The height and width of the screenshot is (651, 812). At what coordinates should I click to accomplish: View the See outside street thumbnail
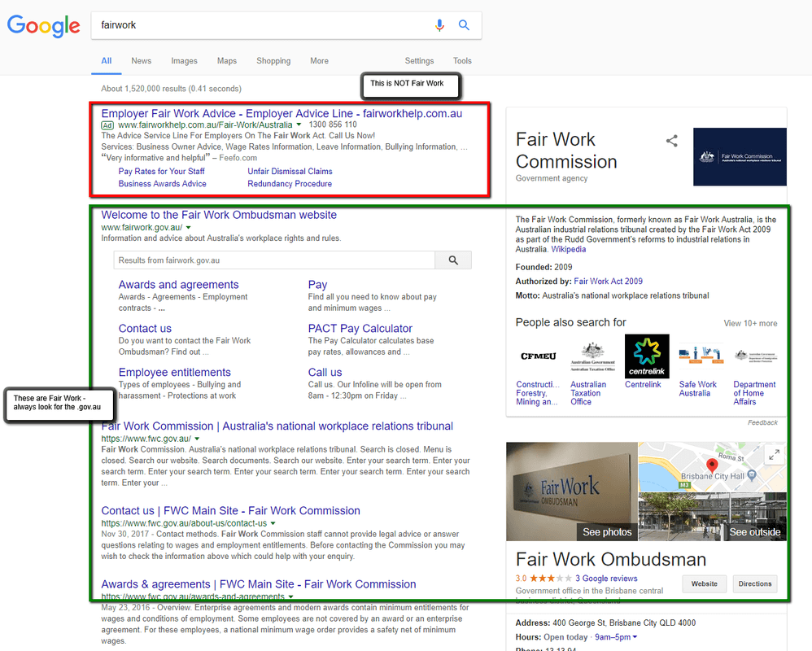click(x=713, y=517)
